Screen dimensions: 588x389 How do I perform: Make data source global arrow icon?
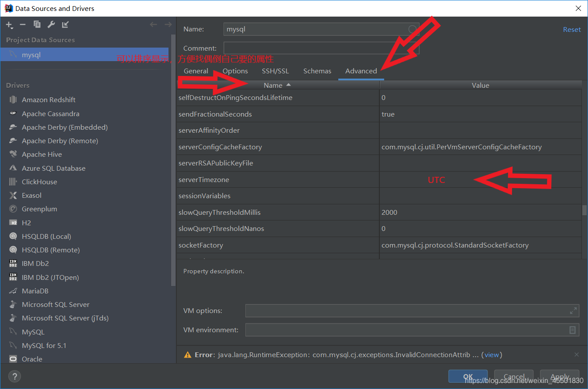tap(65, 24)
